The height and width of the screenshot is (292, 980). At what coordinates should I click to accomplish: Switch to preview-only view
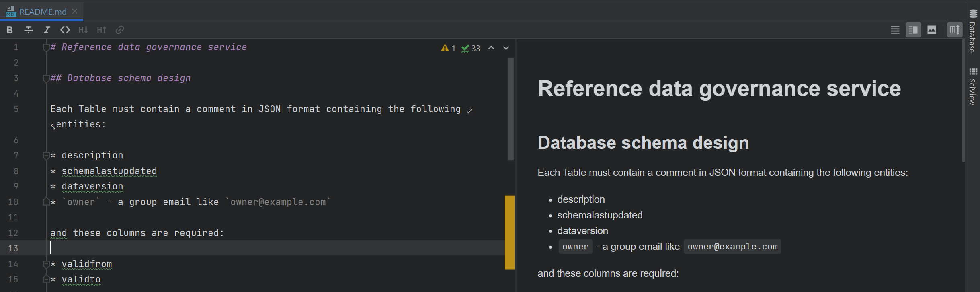tap(932, 30)
